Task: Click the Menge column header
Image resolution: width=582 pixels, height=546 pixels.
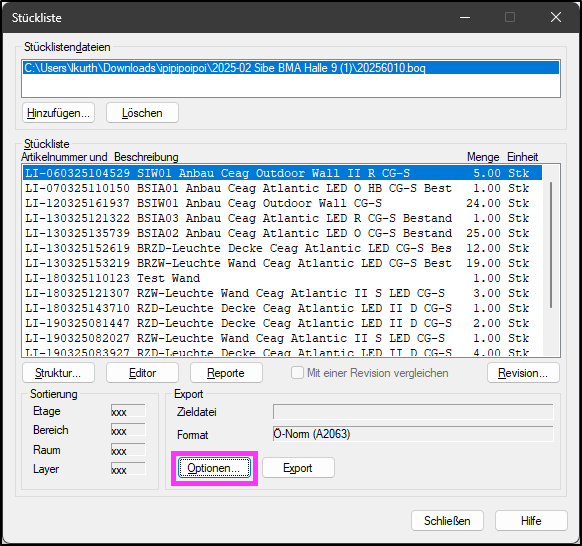Action: pyautogui.click(x=483, y=157)
